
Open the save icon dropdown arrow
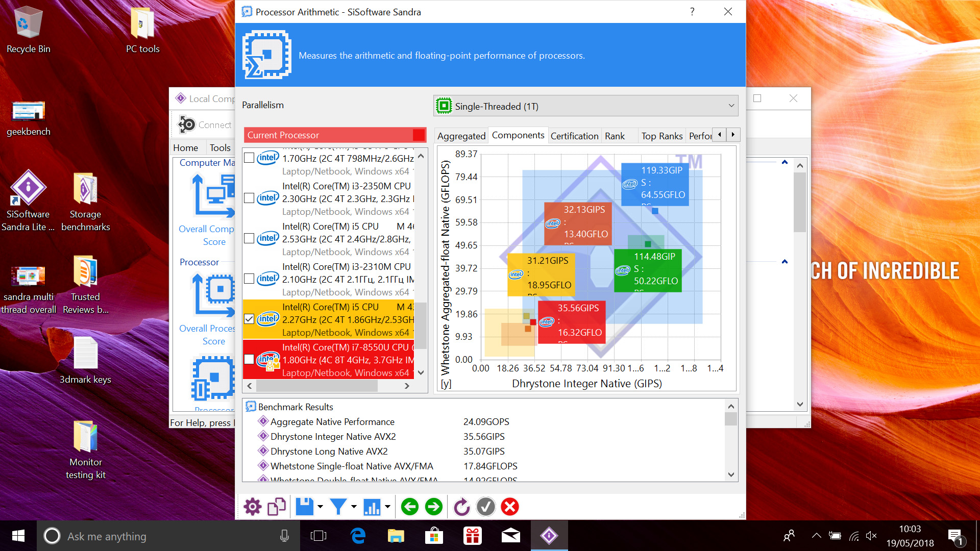pos(320,507)
